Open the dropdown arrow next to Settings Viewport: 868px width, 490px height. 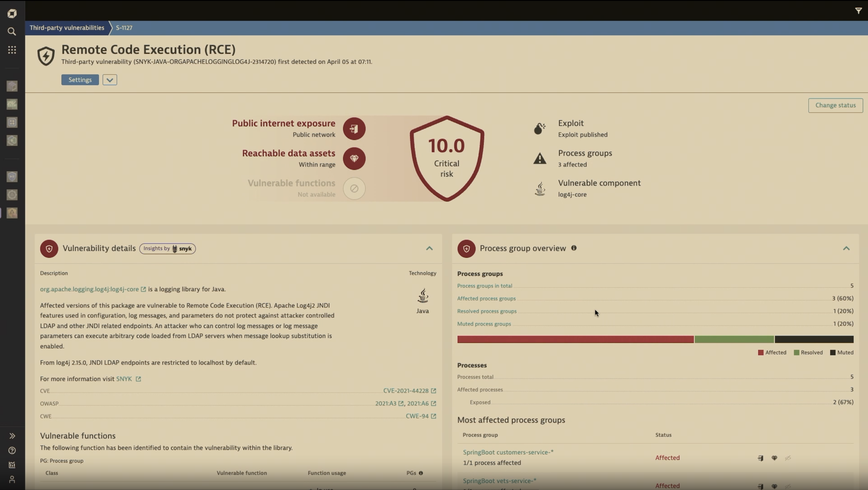tap(109, 80)
